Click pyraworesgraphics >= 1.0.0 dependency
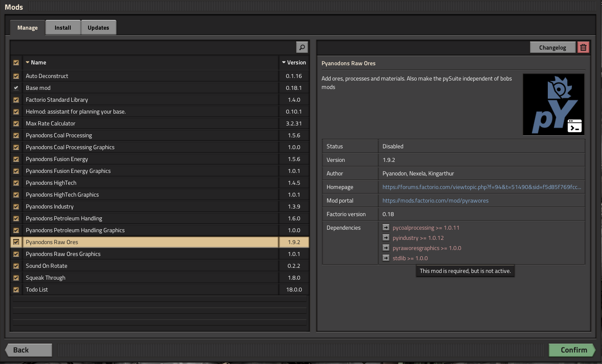This screenshot has width=602, height=364. (427, 248)
